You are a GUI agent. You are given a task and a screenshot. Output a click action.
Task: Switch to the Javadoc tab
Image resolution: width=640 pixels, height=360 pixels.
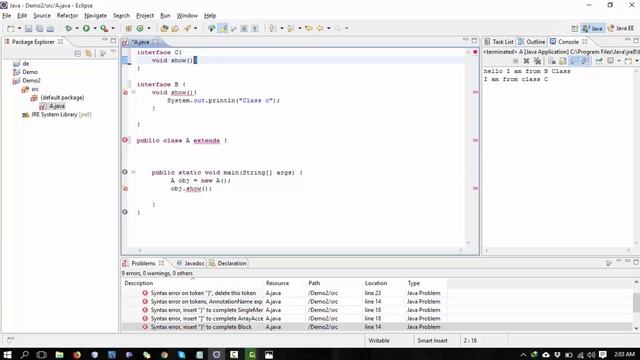(x=191, y=263)
